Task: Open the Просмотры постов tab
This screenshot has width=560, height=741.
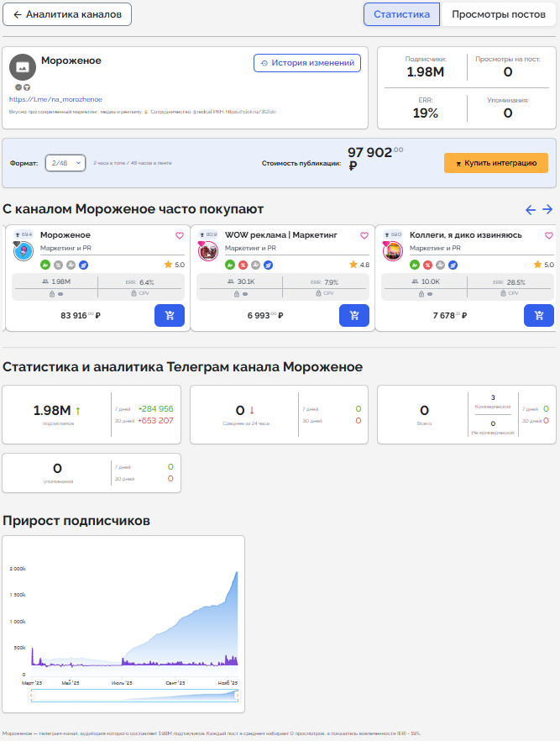Action: pyautogui.click(x=498, y=14)
